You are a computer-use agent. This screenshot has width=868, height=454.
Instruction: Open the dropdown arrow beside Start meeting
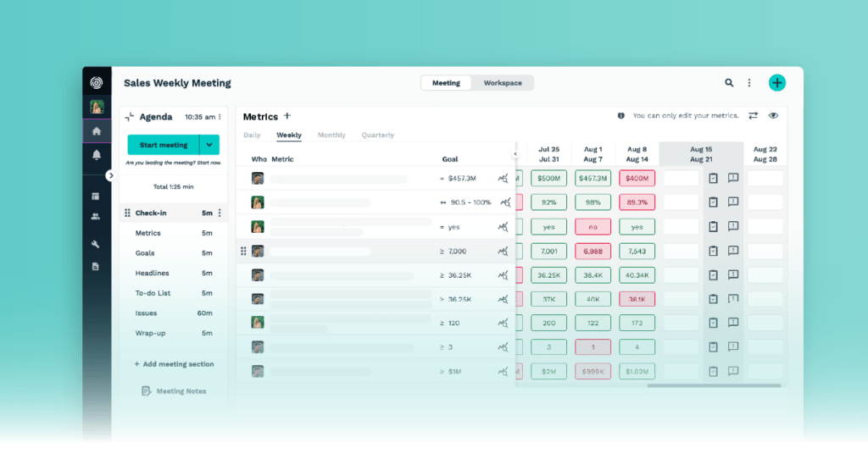[209, 145]
